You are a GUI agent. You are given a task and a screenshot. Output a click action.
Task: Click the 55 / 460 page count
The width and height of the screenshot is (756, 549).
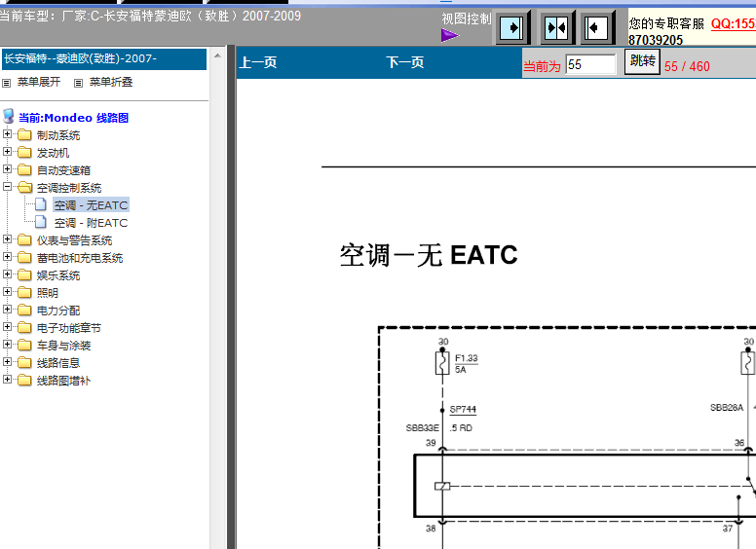(x=687, y=66)
